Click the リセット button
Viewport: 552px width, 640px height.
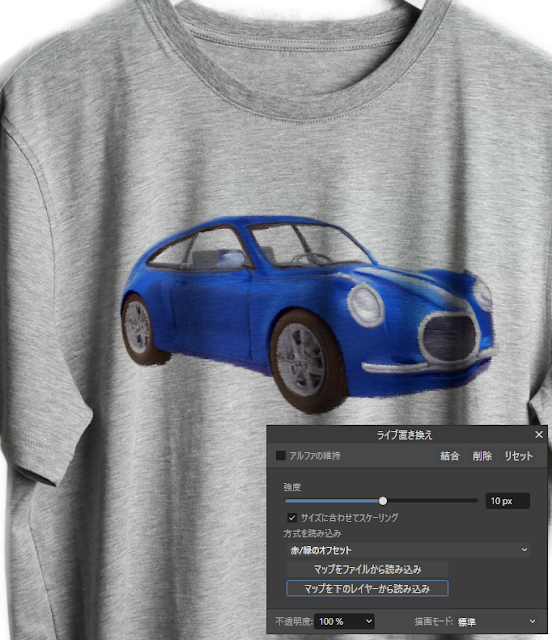pos(519,456)
